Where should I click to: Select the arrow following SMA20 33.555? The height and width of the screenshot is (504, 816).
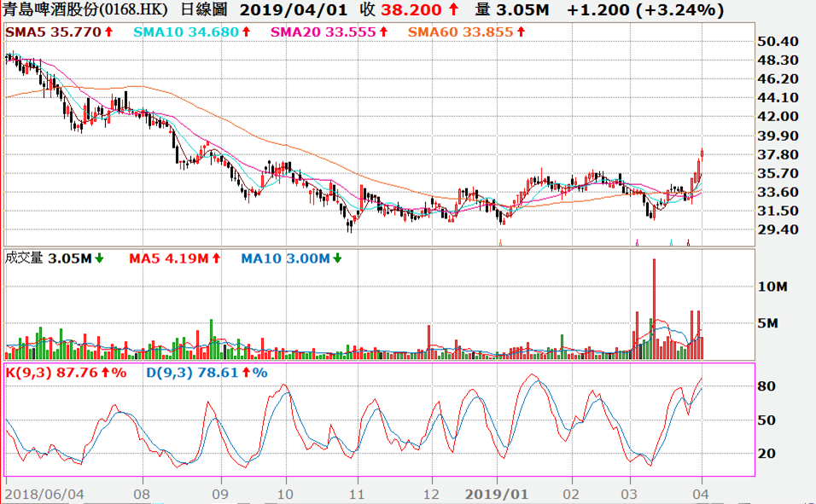(383, 32)
